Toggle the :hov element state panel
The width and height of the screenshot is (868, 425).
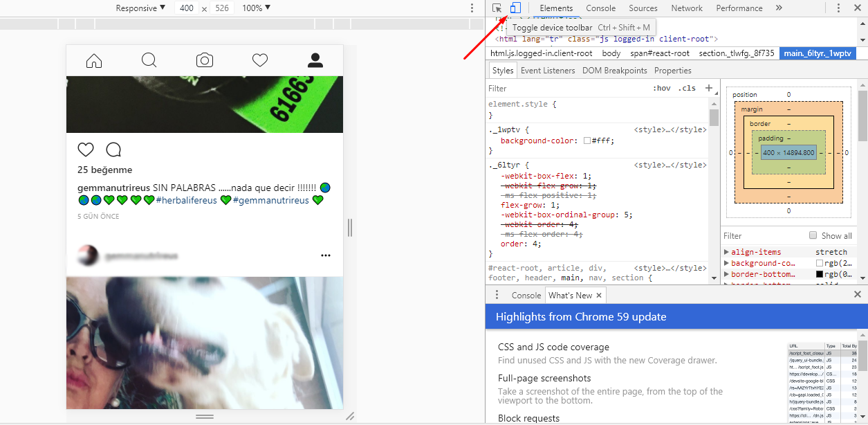pos(662,88)
